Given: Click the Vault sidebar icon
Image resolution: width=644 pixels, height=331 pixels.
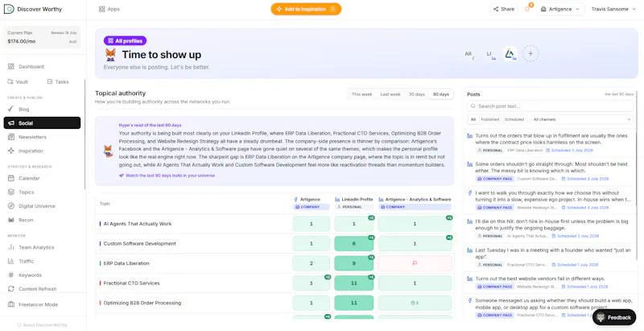Looking at the screenshot, I should point(10,81).
